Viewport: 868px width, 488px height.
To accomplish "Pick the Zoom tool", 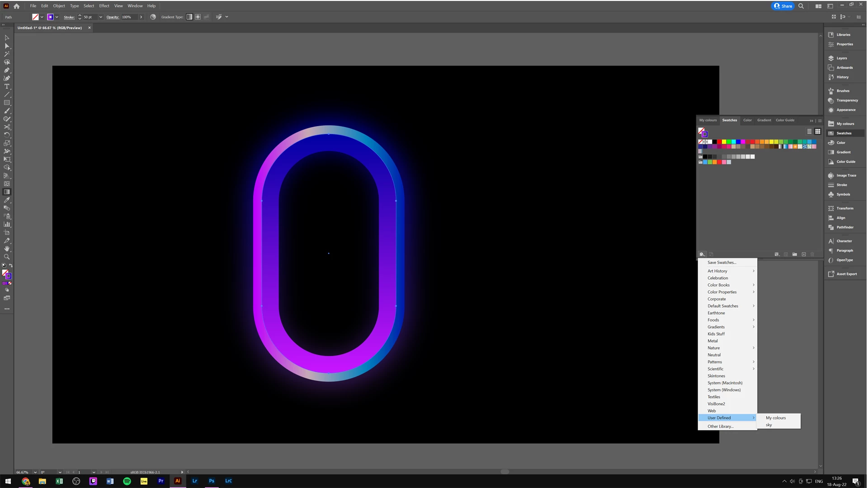I will (7, 257).
